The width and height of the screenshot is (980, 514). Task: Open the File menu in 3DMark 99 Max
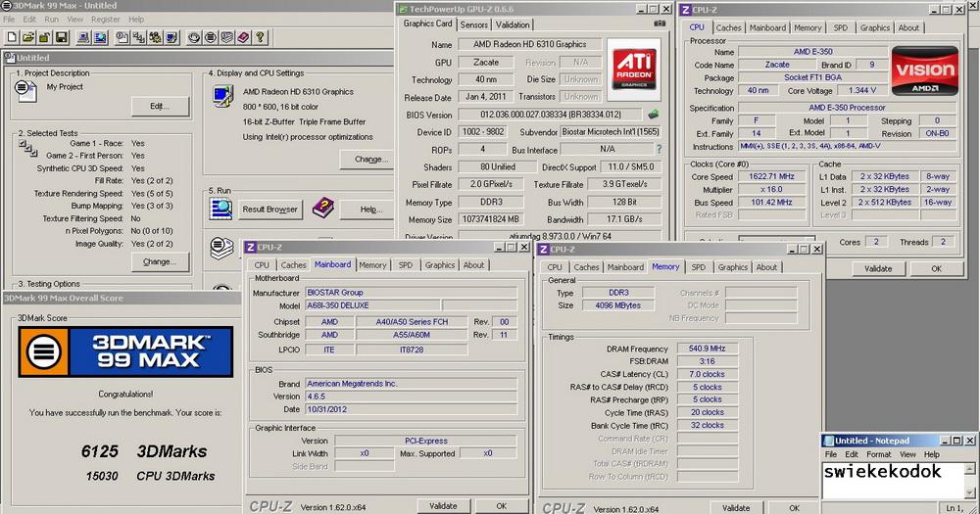[x=9, y=20]
